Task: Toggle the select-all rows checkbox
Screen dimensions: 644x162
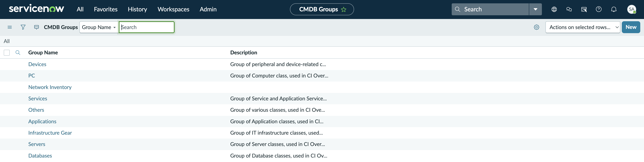Action: 7,53
